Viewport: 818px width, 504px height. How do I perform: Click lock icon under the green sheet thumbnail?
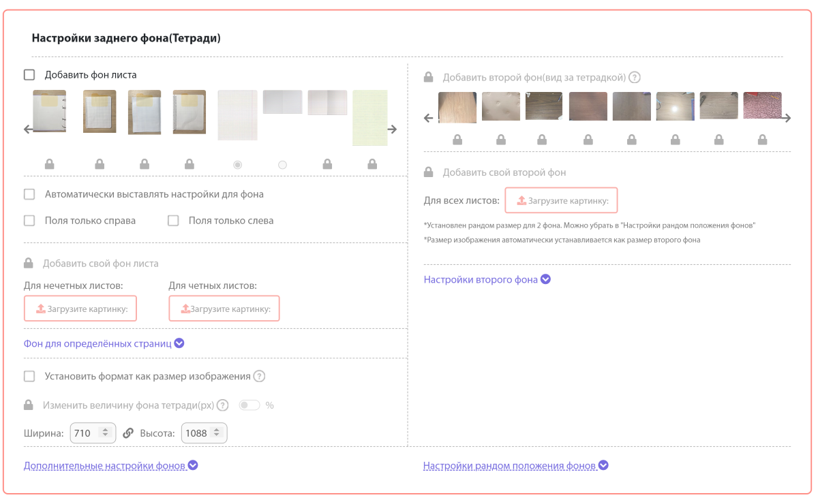372,164
